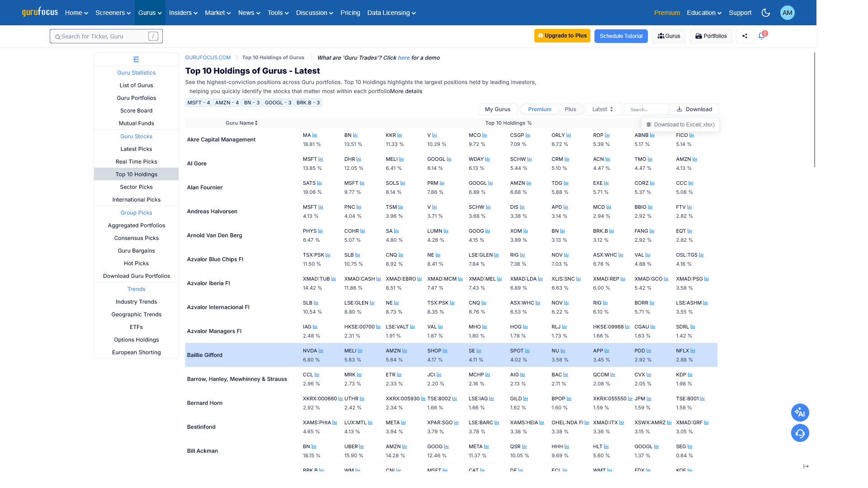
Task: Collapse sidebar with menu toggle icon
Action: click(136, 59)
